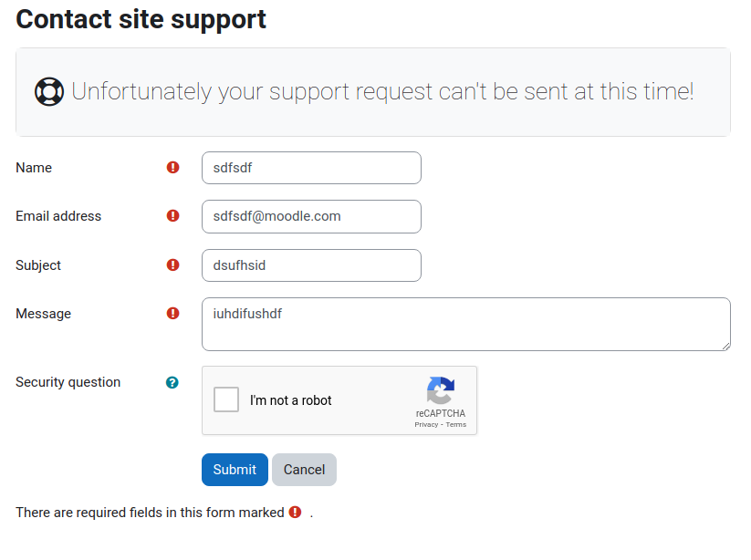Click the I'm not a robot label
Screen dimensions: 751x560
coord(291,400)
